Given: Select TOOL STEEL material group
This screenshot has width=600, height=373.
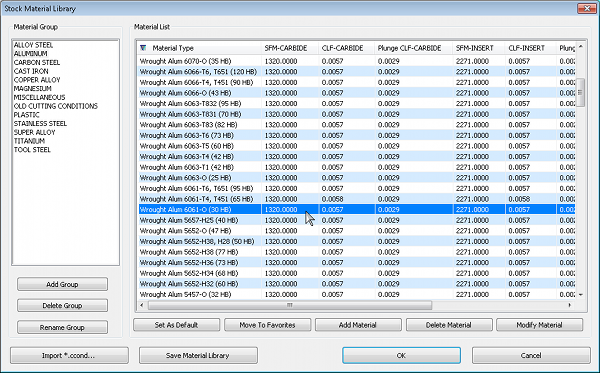Looking at the screenshot, I should pyautogui.click(x=32, y=150).
